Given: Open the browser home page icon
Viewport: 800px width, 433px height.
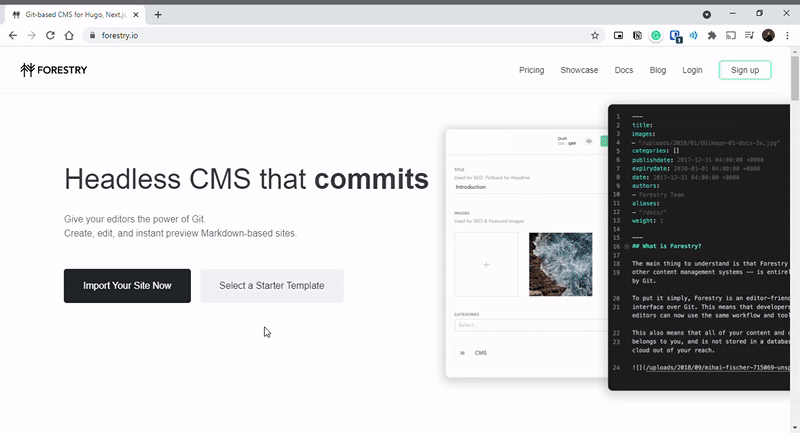Looking at the screenshot, I should coord(69,35).
